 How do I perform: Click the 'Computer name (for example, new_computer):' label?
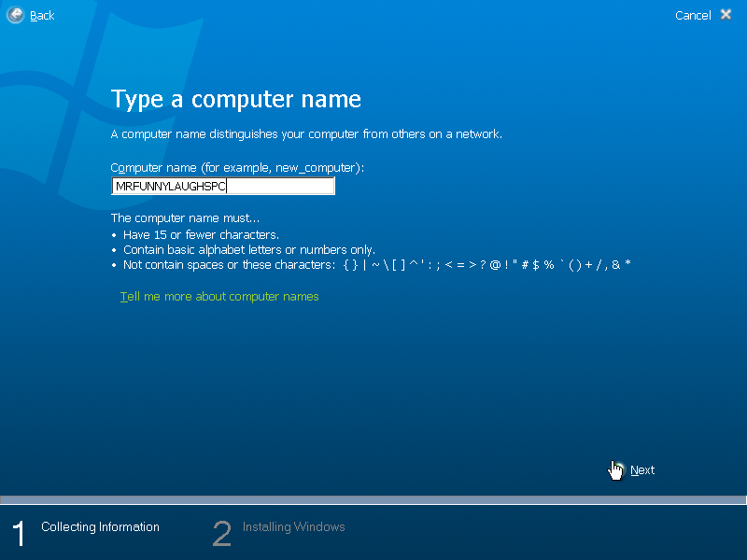coord(237,168)
